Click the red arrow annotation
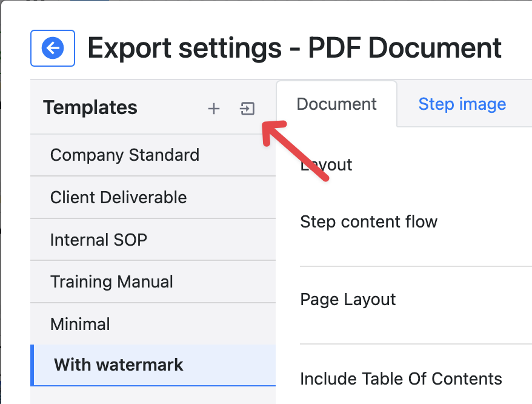 point(294,149)
